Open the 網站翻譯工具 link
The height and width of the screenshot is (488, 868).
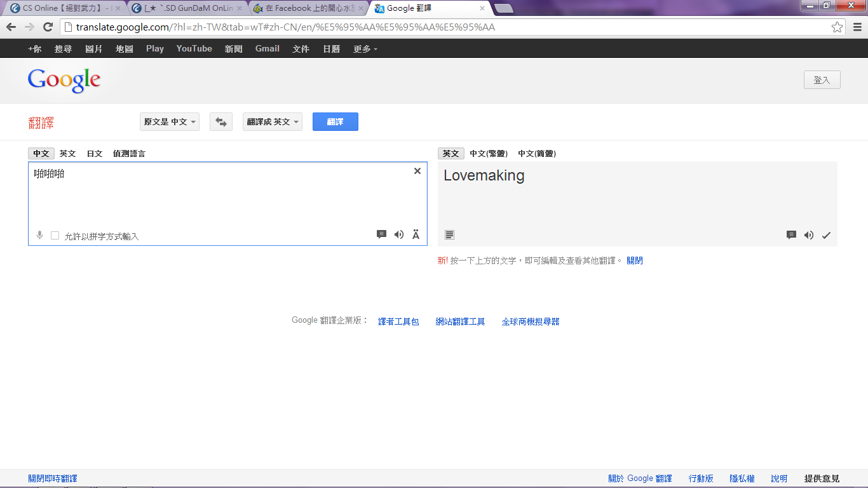point(461,322)
